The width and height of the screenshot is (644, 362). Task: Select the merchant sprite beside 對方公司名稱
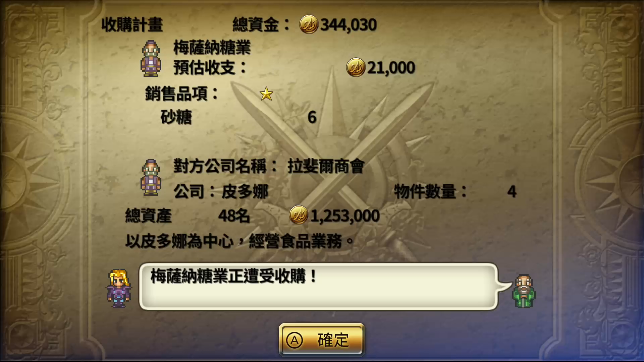151,177
